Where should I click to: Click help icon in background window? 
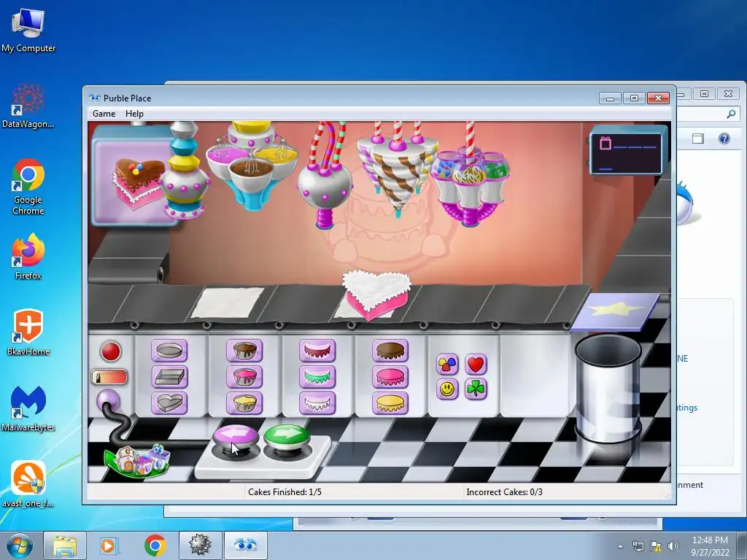(724, 139)
